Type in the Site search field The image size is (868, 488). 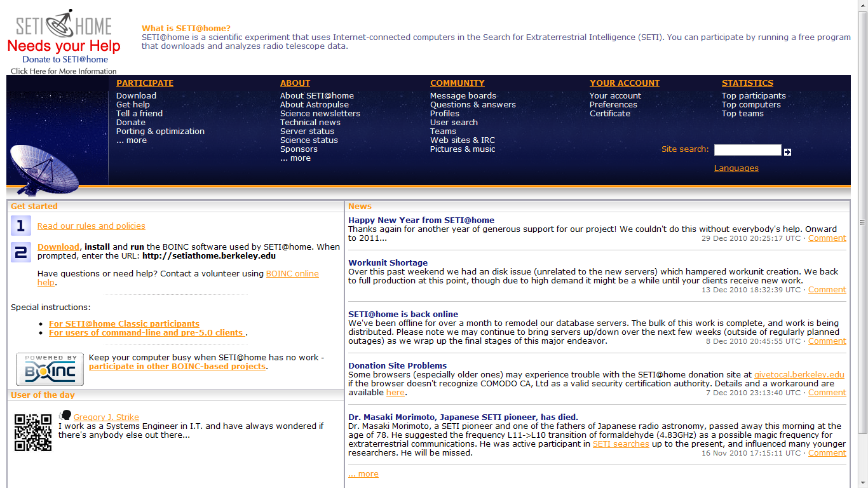(x=747, y=150)
